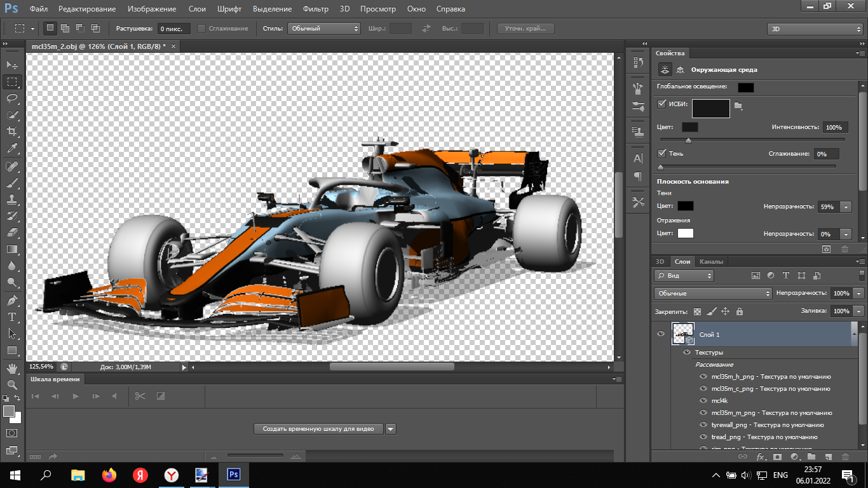Screen dimensions: 868x488
Task: Add a layer mask to Слой 1
Action: point(778,456)
